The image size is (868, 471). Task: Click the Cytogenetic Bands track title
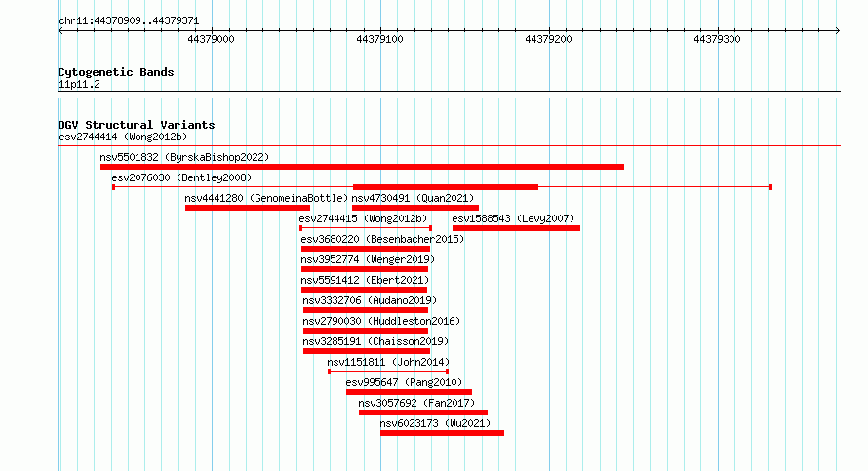(x=116, y=72)
